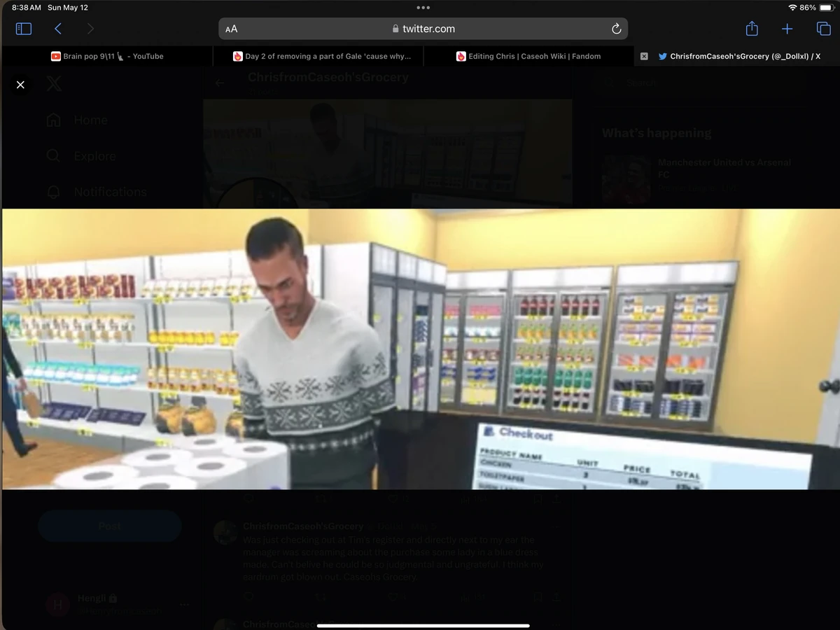Open the Safari window options via three dots
Viewport: 840px width, 630px height.
(423, 8)
